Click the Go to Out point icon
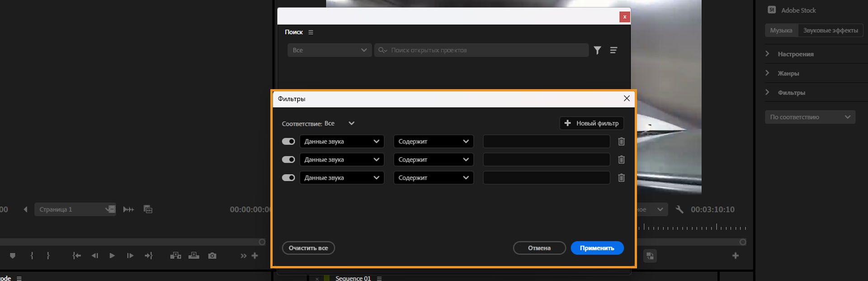 (149, 256)
